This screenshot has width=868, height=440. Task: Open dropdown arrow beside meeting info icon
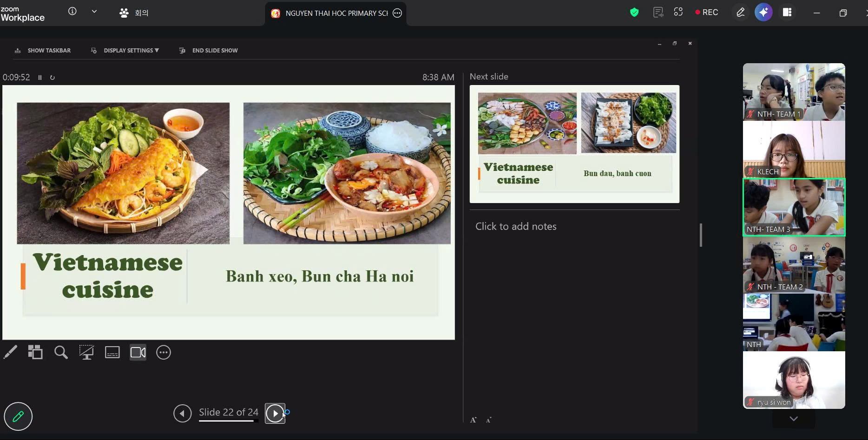click(94, 12)
